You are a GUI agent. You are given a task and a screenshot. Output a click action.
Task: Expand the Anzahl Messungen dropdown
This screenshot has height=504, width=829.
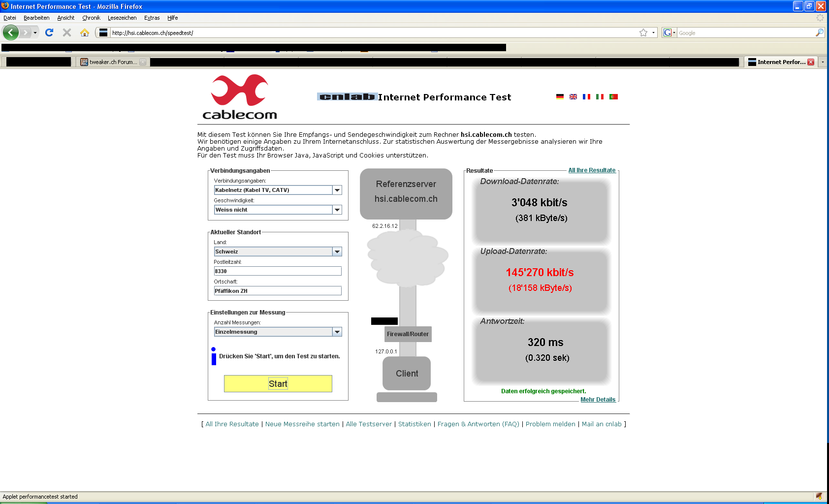[337, 332]
